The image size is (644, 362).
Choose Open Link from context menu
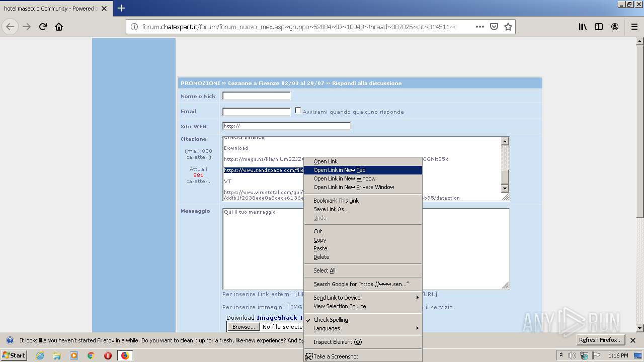363,161
